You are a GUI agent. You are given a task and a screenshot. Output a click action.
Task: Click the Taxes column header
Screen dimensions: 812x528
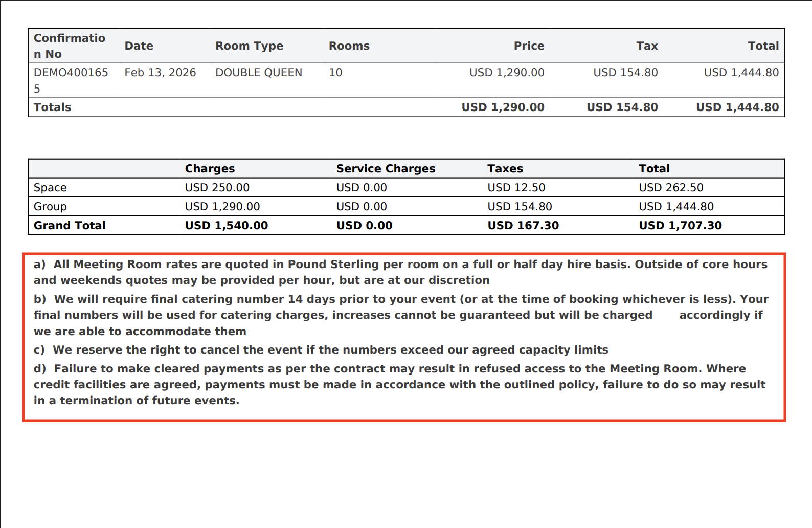[x=505, y=169]
